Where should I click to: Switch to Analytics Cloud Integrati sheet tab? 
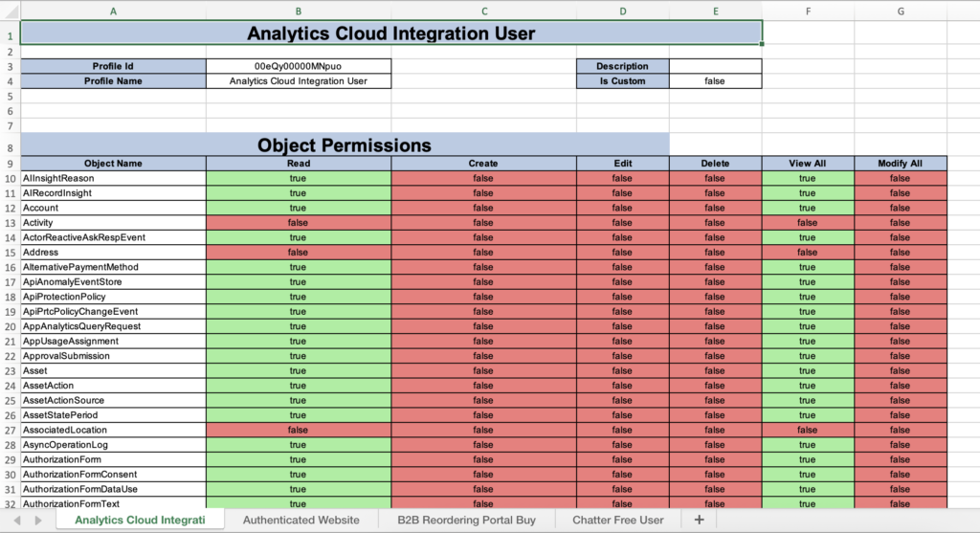pos(140,520)
